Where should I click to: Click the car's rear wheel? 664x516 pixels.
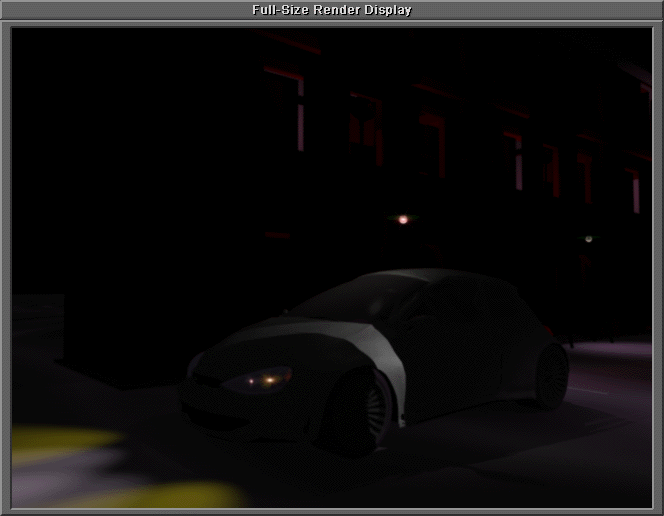pyautogui.click(x=552, y=376)
